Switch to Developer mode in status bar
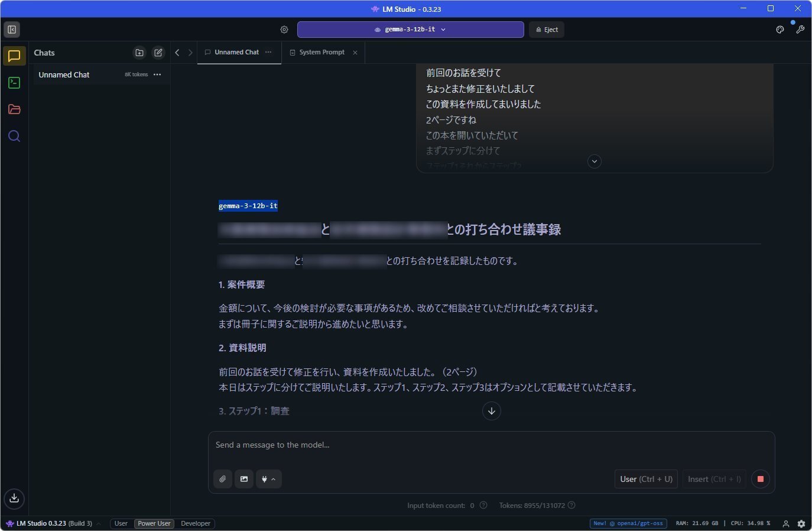This screenshot has height=531, width=812. point(195,523)
